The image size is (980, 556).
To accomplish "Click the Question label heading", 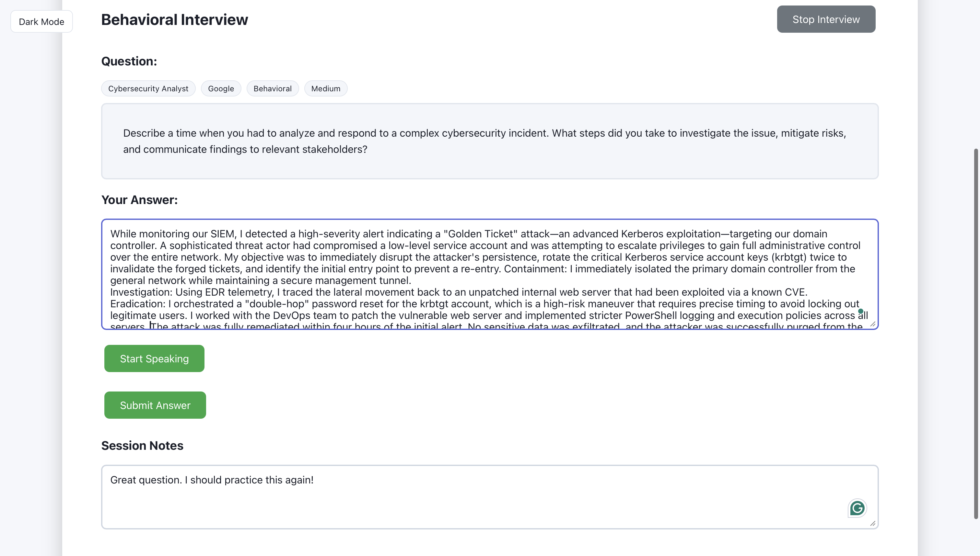I will pyautogui.click(x=129, y=61).
